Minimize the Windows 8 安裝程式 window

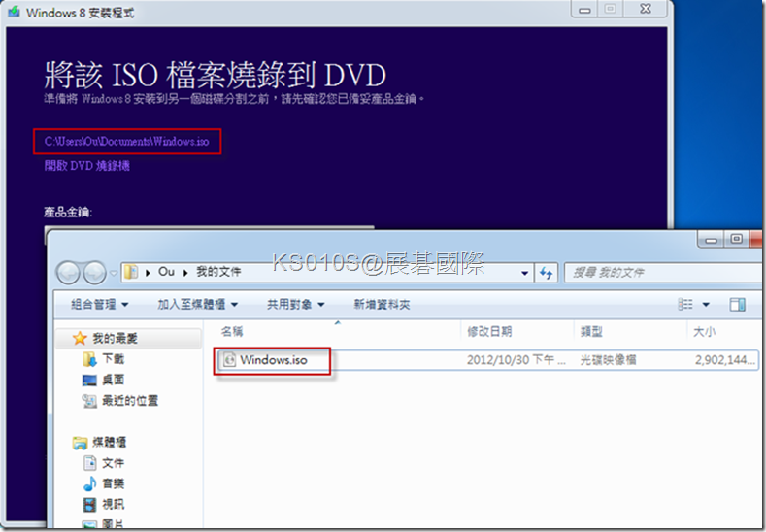[584, 10]
